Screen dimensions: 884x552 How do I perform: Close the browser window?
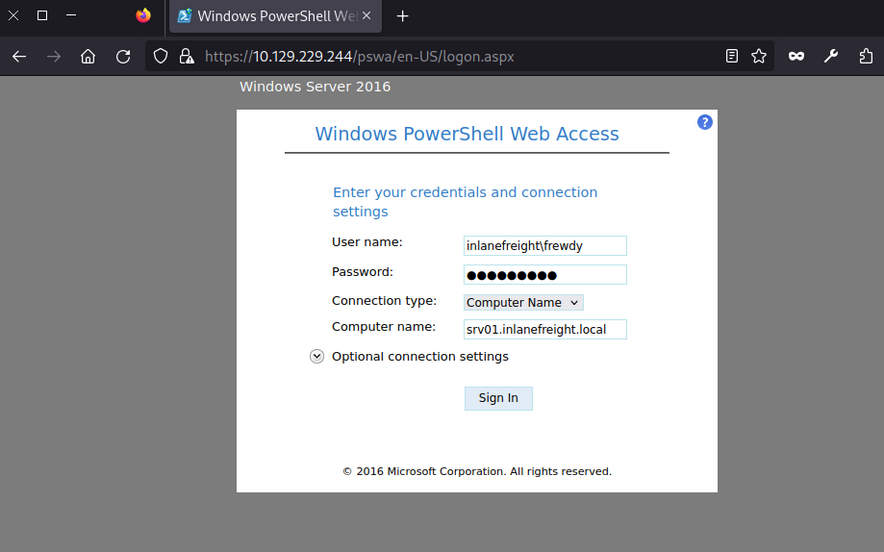[x=14, y=16]
